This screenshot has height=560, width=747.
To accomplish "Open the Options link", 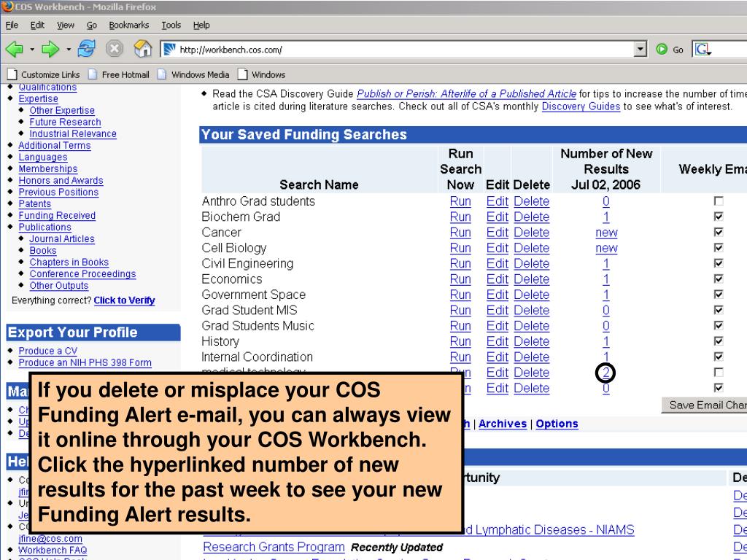I will (557, 424).
